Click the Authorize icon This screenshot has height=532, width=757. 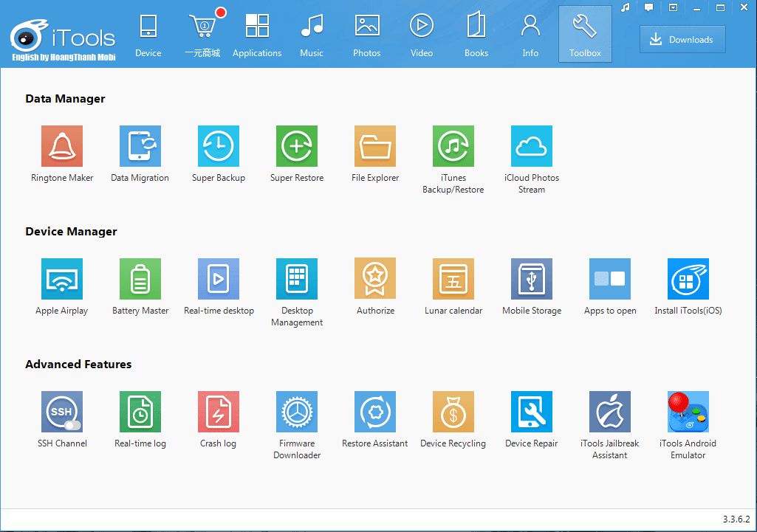375,279
